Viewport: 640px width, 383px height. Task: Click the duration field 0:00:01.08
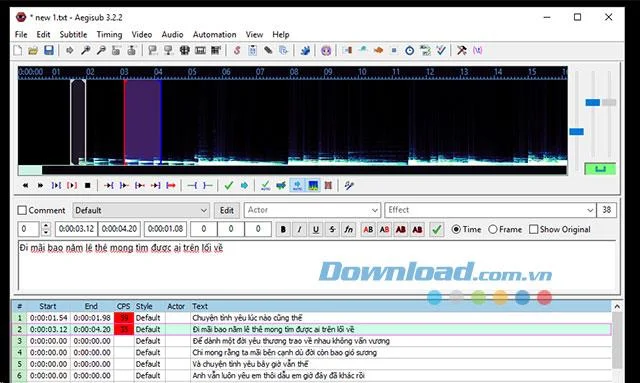[x=165, y=229]
